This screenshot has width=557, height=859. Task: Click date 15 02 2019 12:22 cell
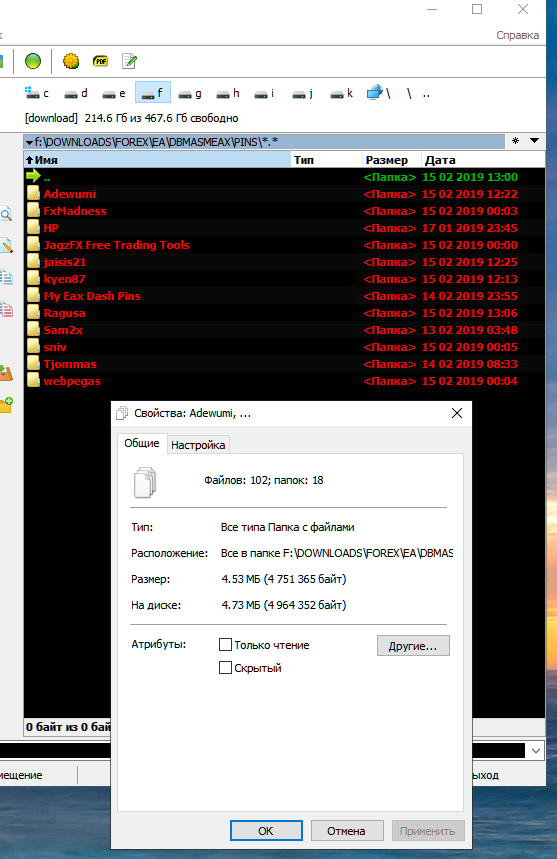click(x=469, y=194)
